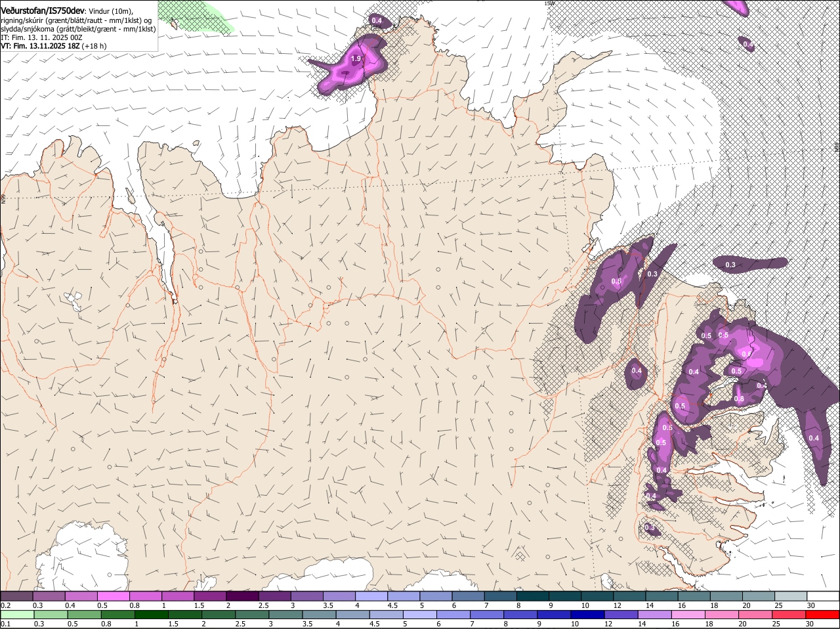
Task: Click the 12 swatch in upper snow legend row
Action: point(629,596)
